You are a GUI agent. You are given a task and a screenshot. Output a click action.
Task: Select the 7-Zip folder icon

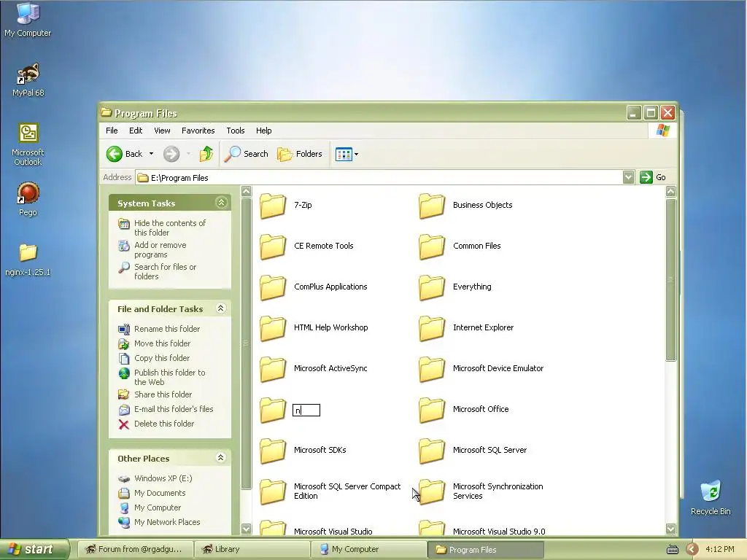click(273, 205)
